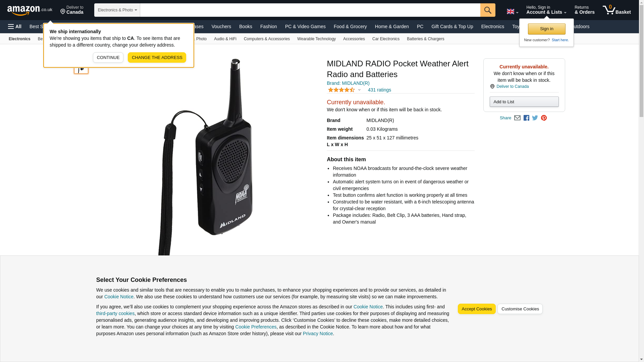Click Add to List button
644x362 pixels.
pos(524,102)
